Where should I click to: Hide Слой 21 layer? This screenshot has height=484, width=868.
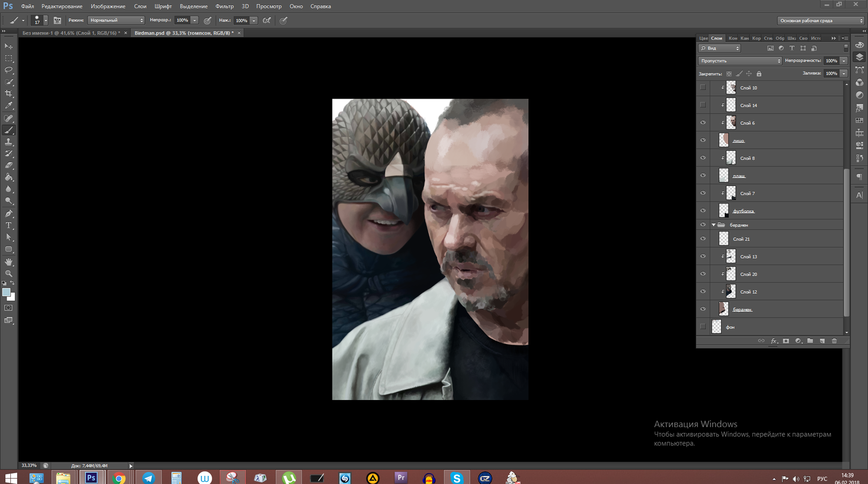point(703,238)
